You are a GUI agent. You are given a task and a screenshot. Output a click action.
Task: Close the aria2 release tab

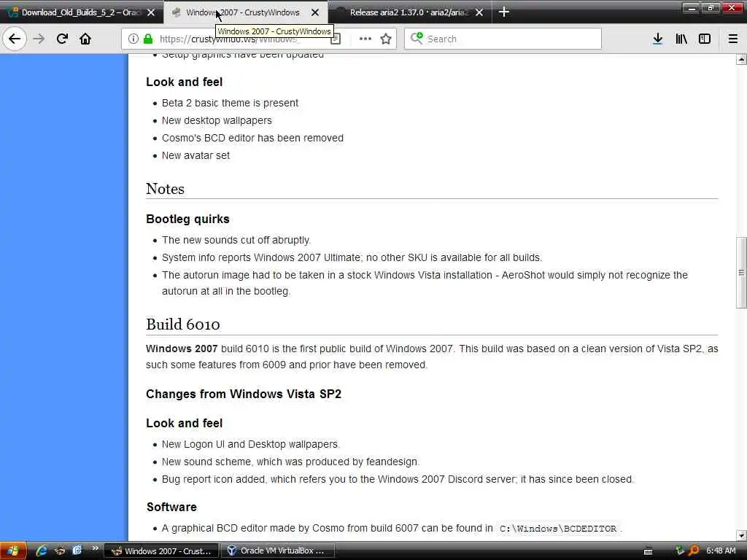tap(479, 12)
